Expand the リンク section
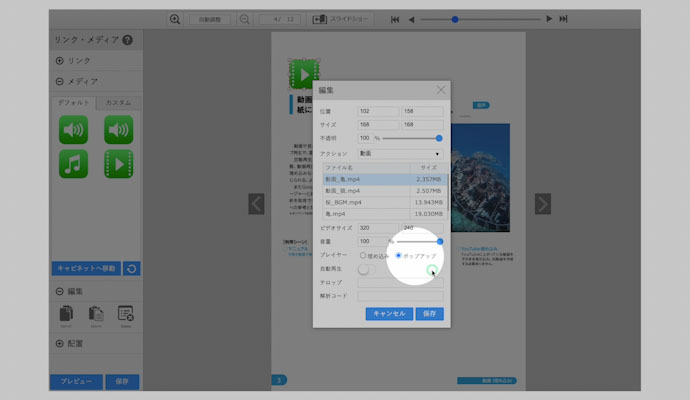The width and height of the screenshot is (690, 400). click(x=60, y=61)
